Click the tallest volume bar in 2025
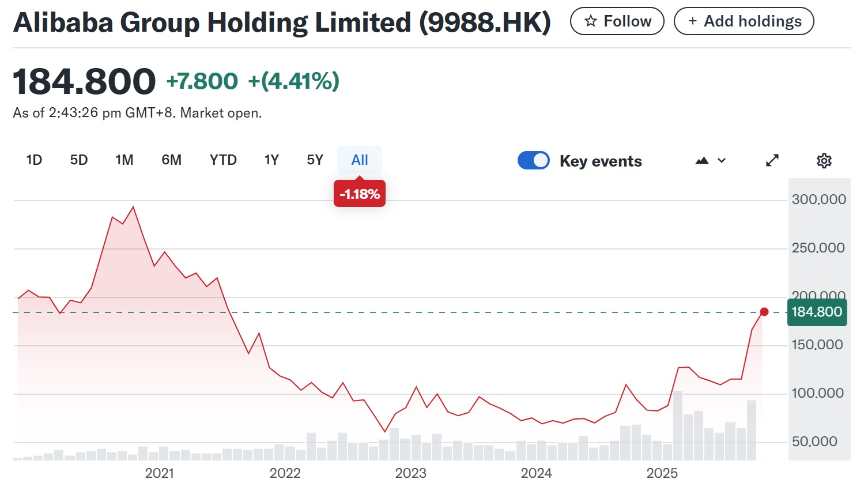Viewport: 868px width, 487px height. (678, 425)
